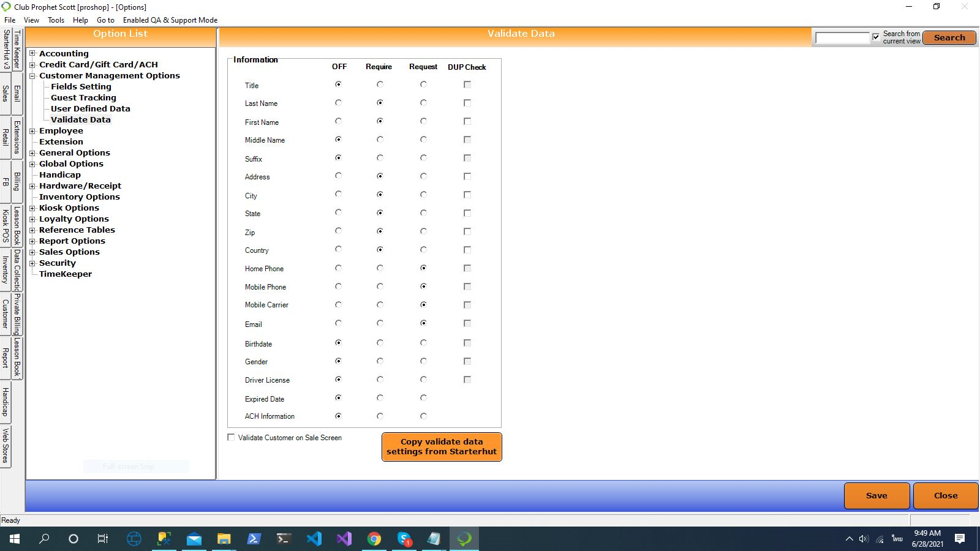Open Skype from the taskbar
The width and height of the screenshot is (980, 551).
(404, 539)
